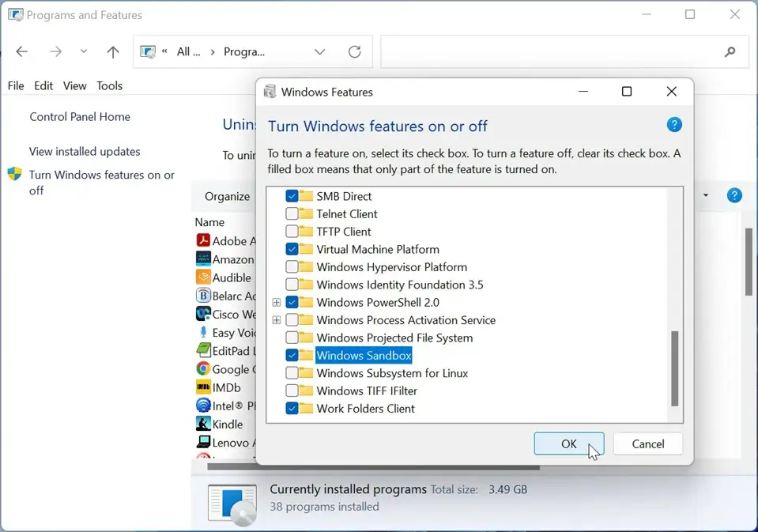Uncheck the SMB Direct checkbox
The height and width of the screenshot is (532, 758).
pos(292,196)
